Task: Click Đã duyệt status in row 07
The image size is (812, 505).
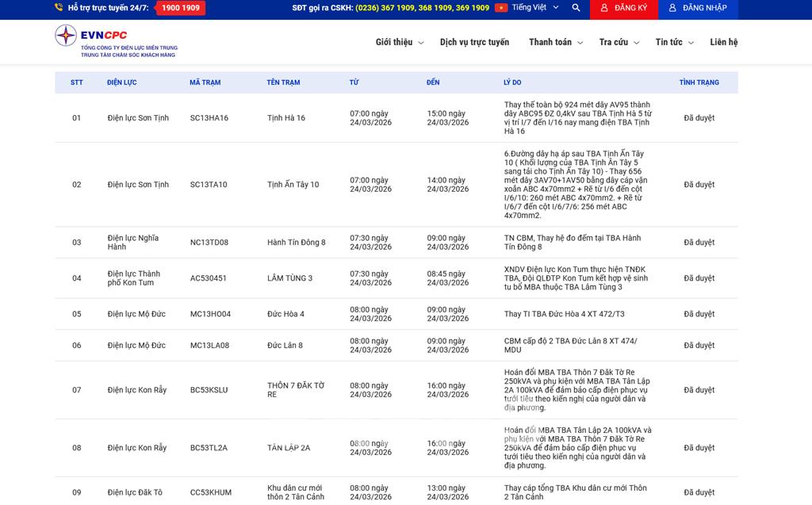Action: click(x=699, y=390)
